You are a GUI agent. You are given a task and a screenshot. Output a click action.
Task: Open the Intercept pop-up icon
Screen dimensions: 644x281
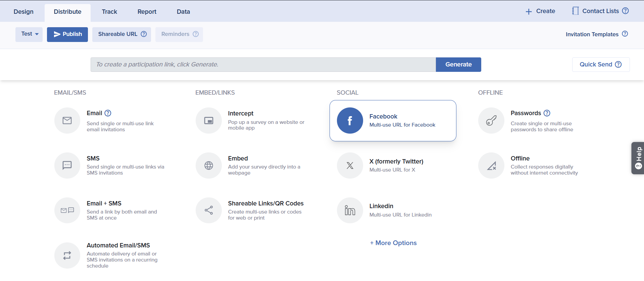pyautogui.click(x=209, y=121)
